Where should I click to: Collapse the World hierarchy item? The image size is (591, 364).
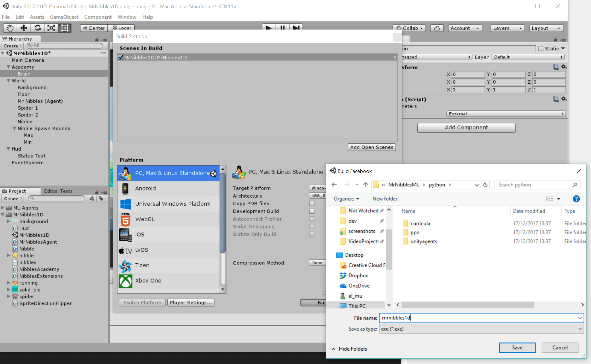(9, 81)
